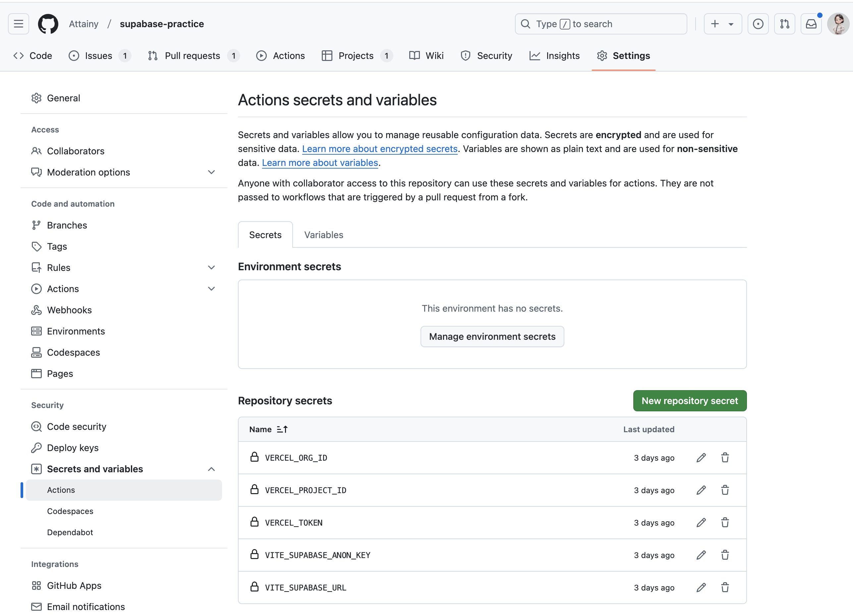Open the Insights repository tab
The height and width of the screenshot is (616, 853).
[554, 56]
